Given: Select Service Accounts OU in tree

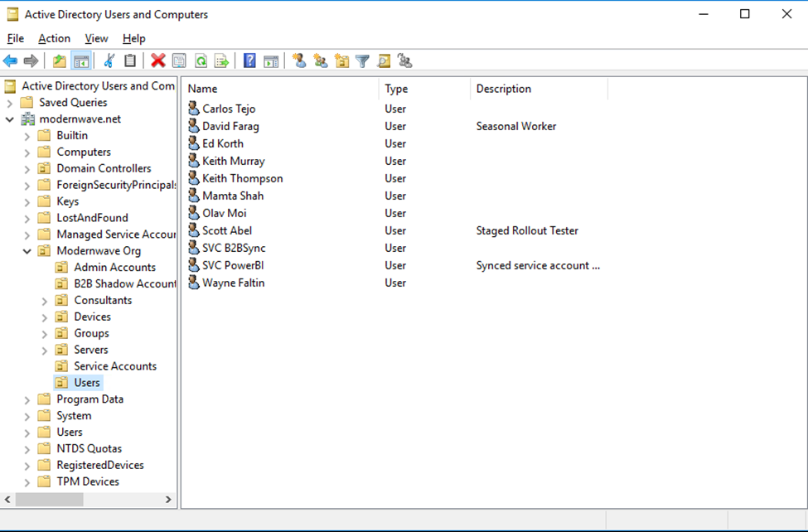Looking at the screenshot, I should pyautogui.click(x=115, y=366).
